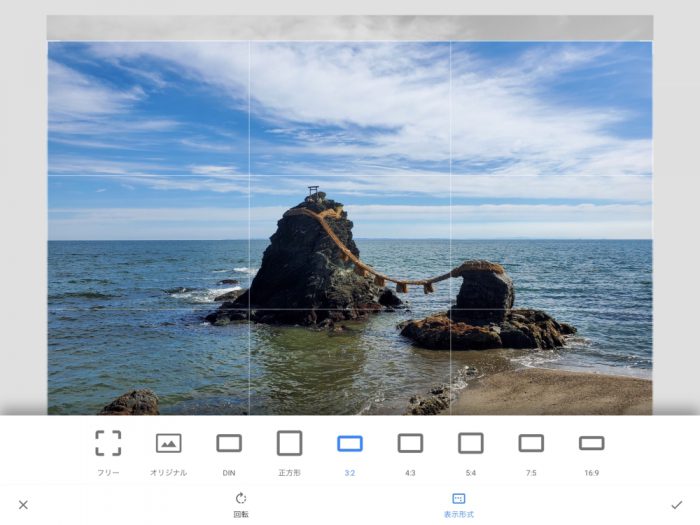This screenshot has height=525, width=700.
Task: Click the オリジナル label text
Action: click(x=168, y=473)
